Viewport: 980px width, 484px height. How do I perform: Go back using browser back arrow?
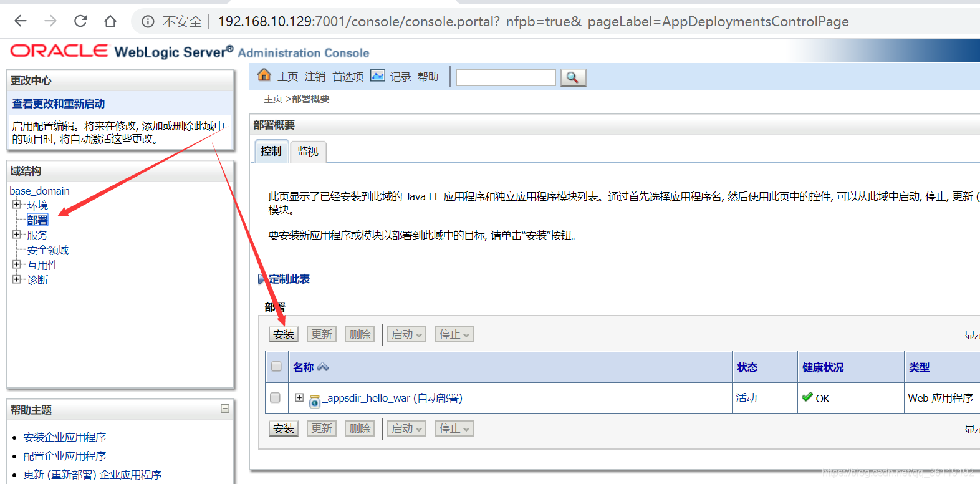tap(21, 21)
